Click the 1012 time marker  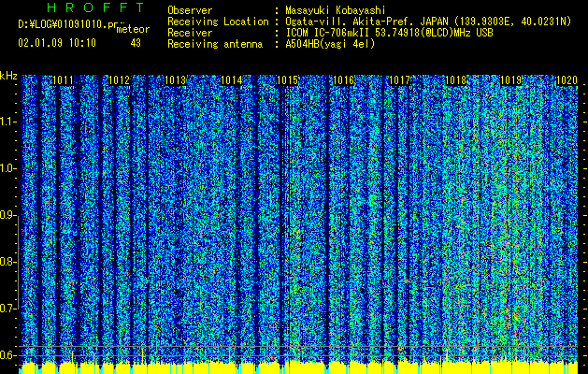119,80
